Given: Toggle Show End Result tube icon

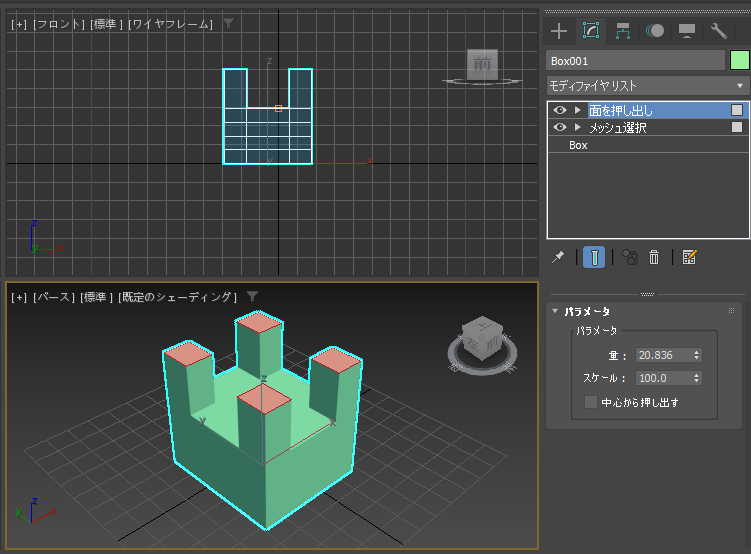Looking at the screenshot, I should click(595, 257).
